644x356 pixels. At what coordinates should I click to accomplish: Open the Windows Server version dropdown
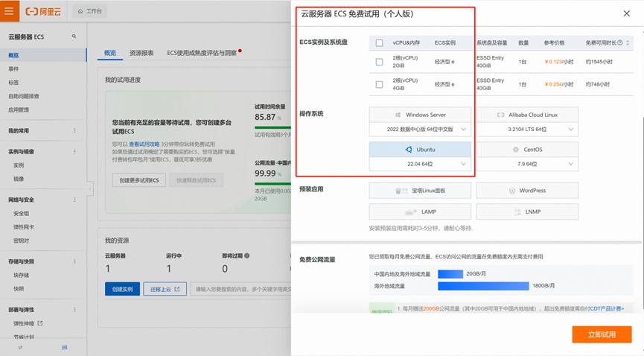coord(420,129)
